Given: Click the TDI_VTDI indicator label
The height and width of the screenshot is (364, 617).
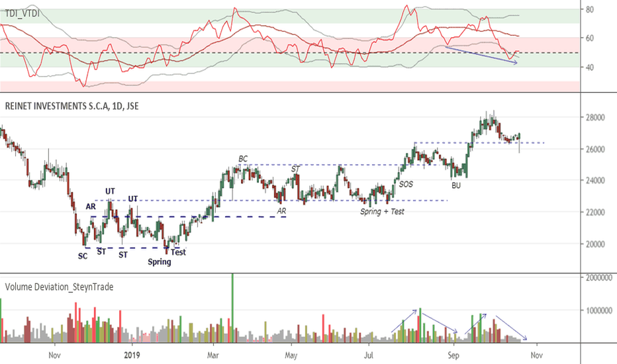Looking at the screenshot, I should pyautogui.click(x=22, y=14).
